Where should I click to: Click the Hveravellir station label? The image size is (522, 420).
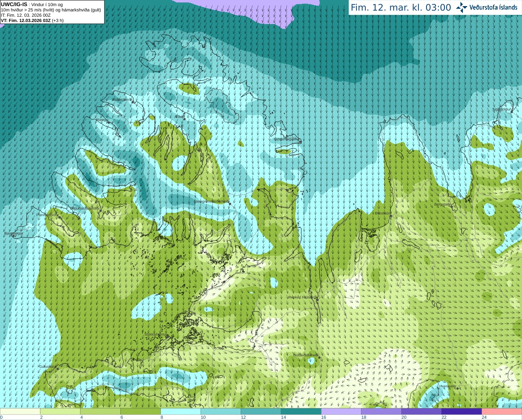[x=448, y=386]
